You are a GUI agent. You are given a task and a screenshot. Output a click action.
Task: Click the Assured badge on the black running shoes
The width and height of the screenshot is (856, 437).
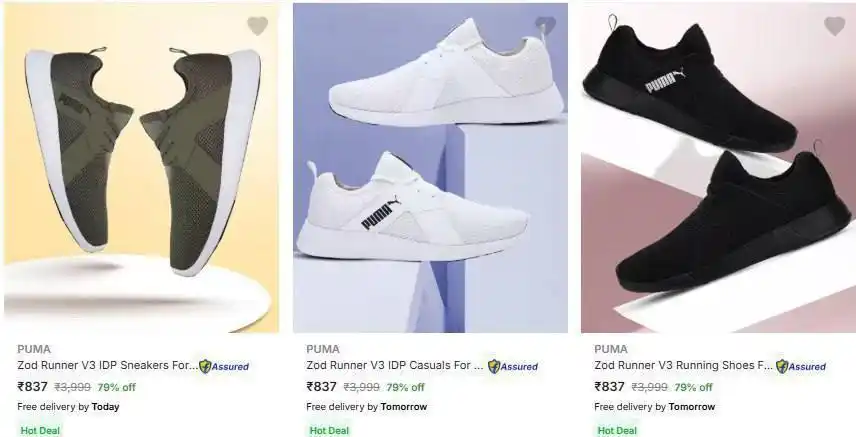(801, 367)
